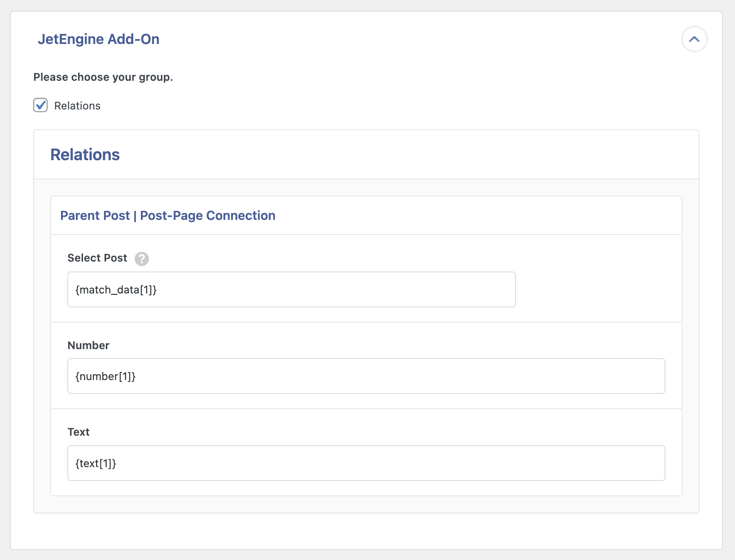Click the Select Post field label

pyautogui.click(x=97, y=258)
